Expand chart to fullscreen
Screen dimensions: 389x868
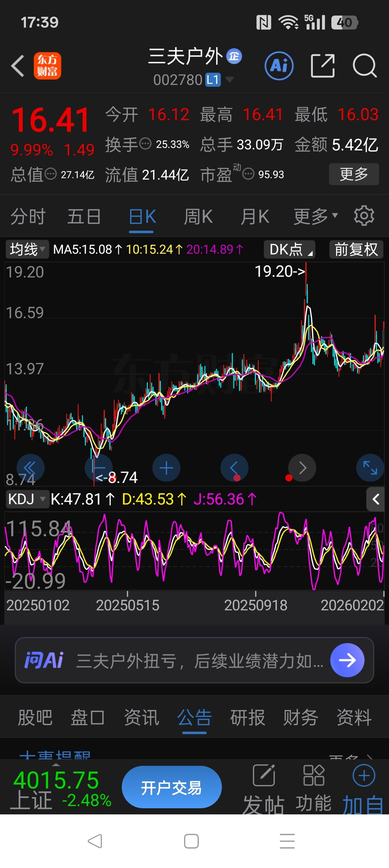tap(370, 468)
